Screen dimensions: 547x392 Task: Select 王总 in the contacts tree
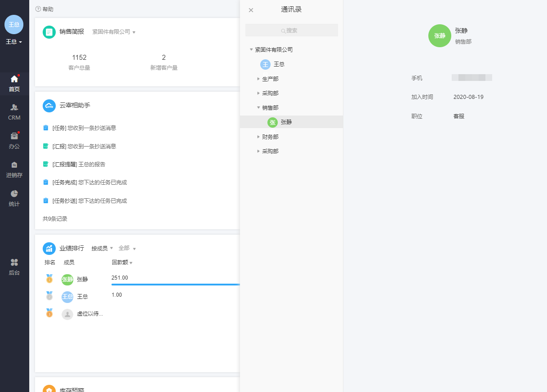click(x=292, y=64)
